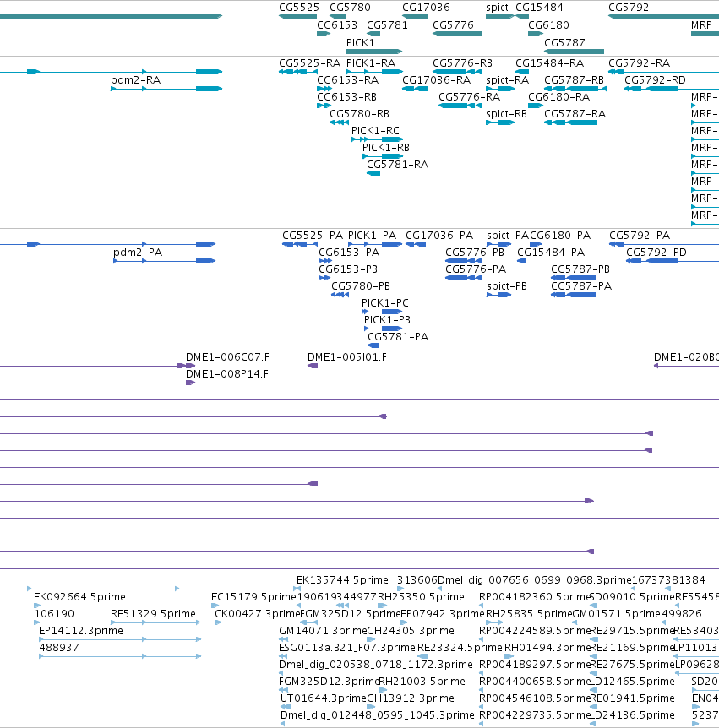Screen dimensions: 719x728
Task: Select transcript pdm2-RA
Action: 136,80
